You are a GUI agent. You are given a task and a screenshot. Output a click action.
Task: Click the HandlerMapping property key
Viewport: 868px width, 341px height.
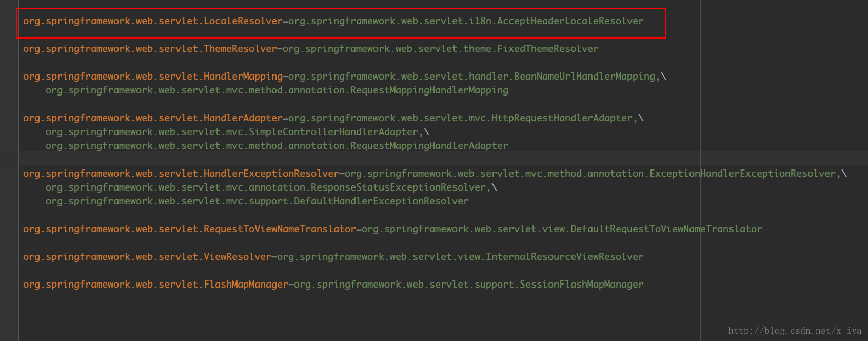tap(153, 77)
